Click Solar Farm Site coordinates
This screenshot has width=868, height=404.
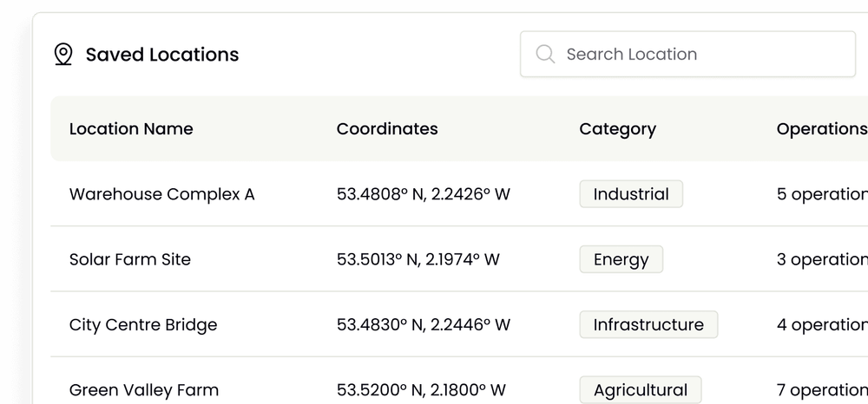click(x=418, y=259)
